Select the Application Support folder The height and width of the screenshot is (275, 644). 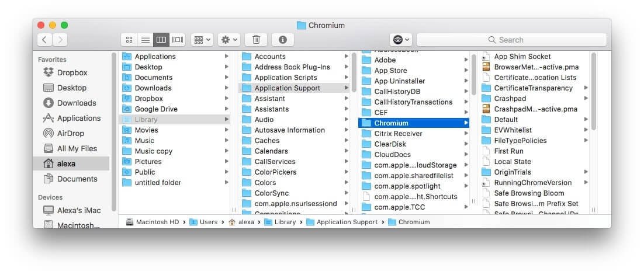coord(294,88)
